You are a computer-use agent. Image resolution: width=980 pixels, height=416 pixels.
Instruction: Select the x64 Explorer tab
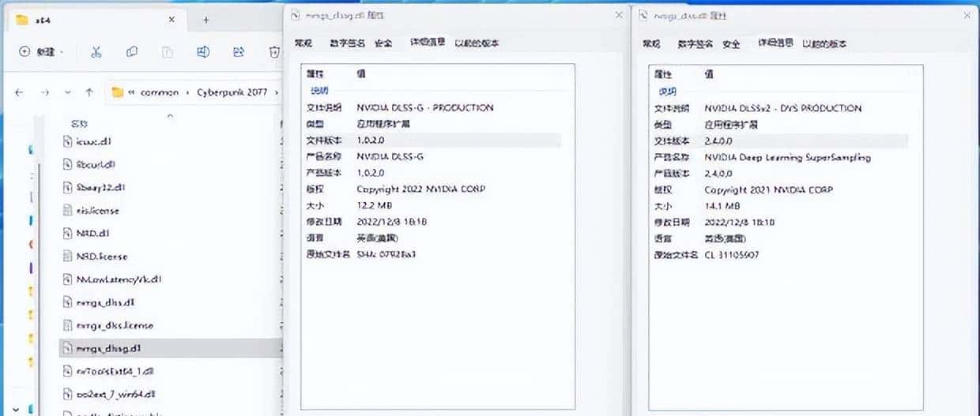pos(95,20)
